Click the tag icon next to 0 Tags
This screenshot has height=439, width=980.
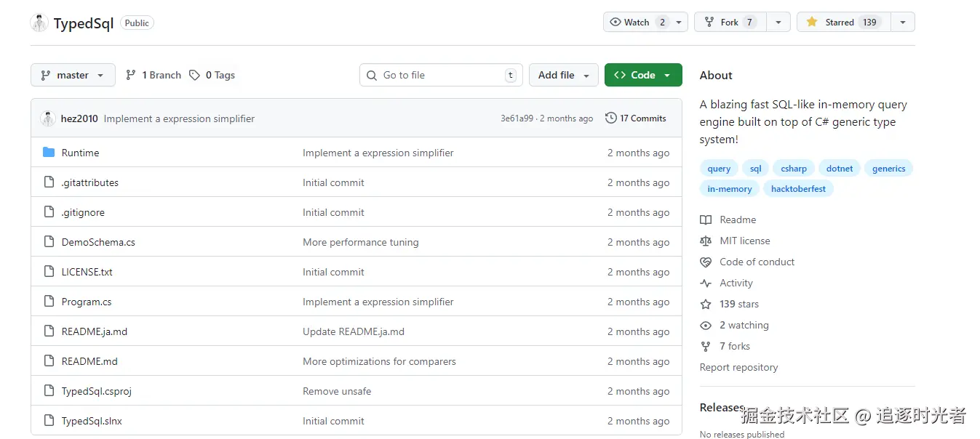tap(194, 75)
